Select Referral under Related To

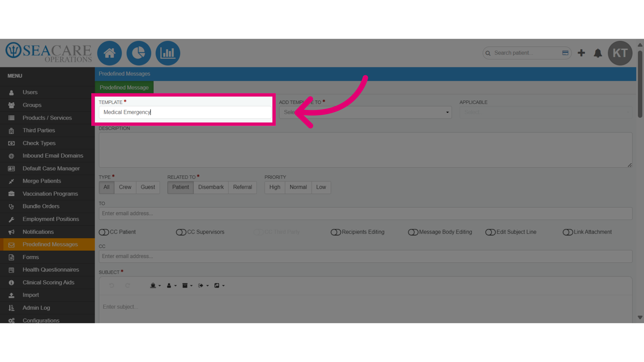coord(243,187)
